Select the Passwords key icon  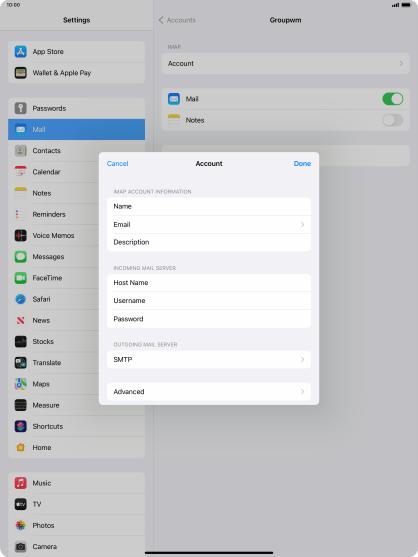[21, 108]
